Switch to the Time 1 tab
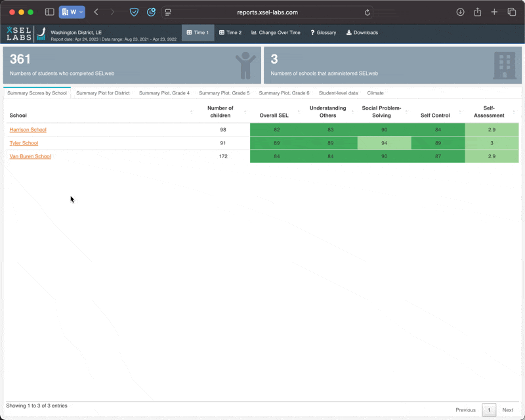 pos(198,33)
